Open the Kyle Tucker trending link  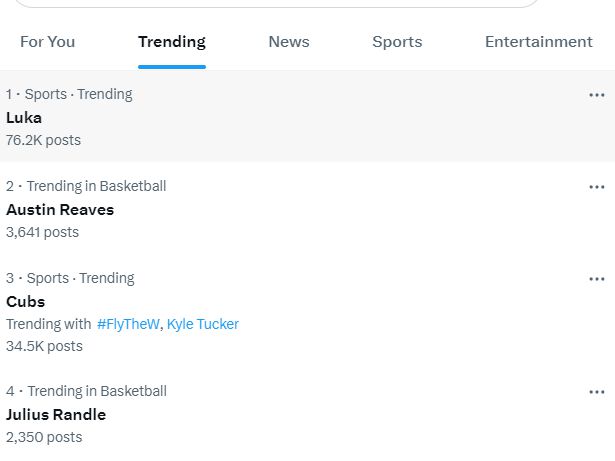point(203,324)
